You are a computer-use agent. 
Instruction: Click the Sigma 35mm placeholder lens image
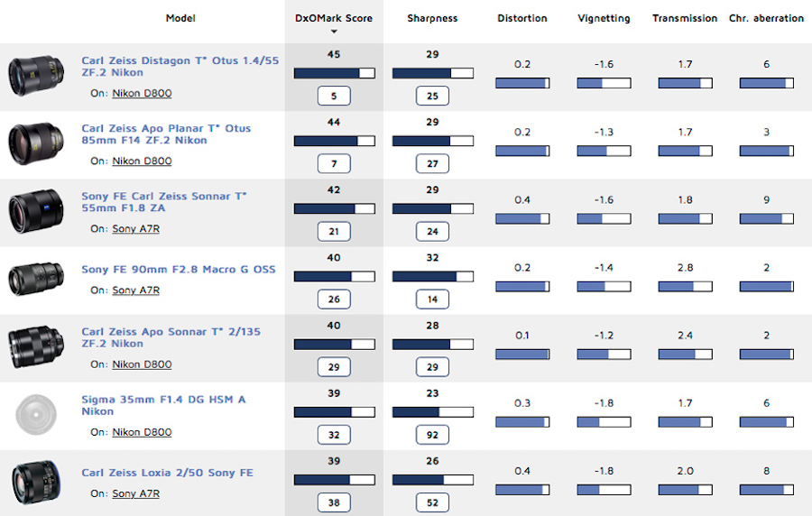[32, 416]
